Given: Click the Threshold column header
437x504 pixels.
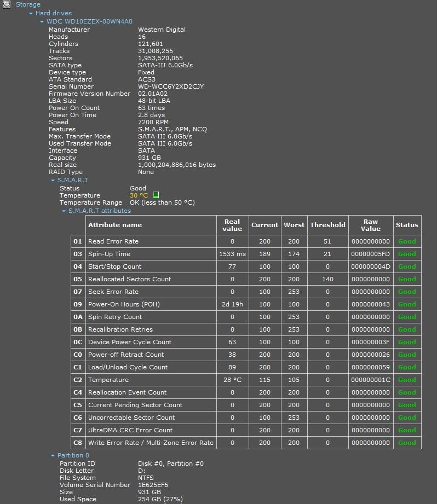Looking at the screenshot, I should (327, 225).
